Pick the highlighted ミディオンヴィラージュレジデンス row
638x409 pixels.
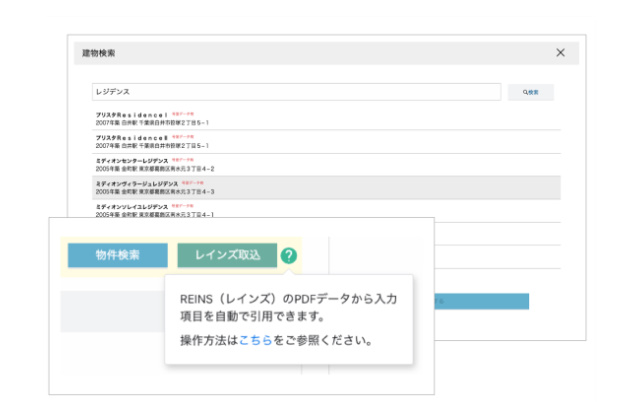136,185
